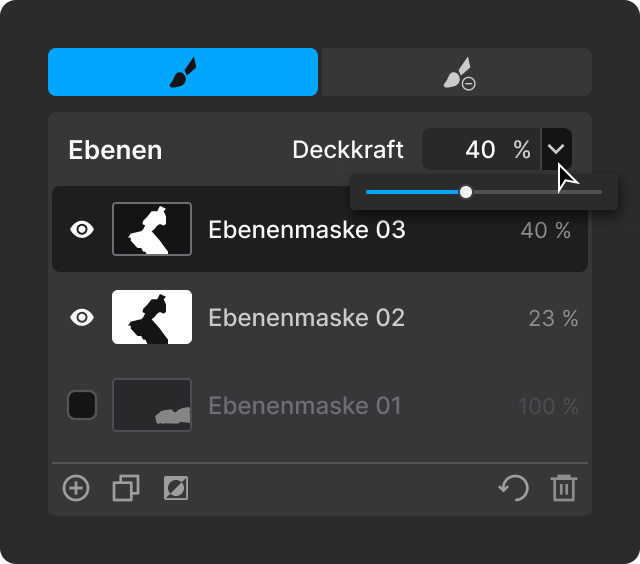Click the 23 % opacity label
The image size is (640, 564).
point(553,318)
